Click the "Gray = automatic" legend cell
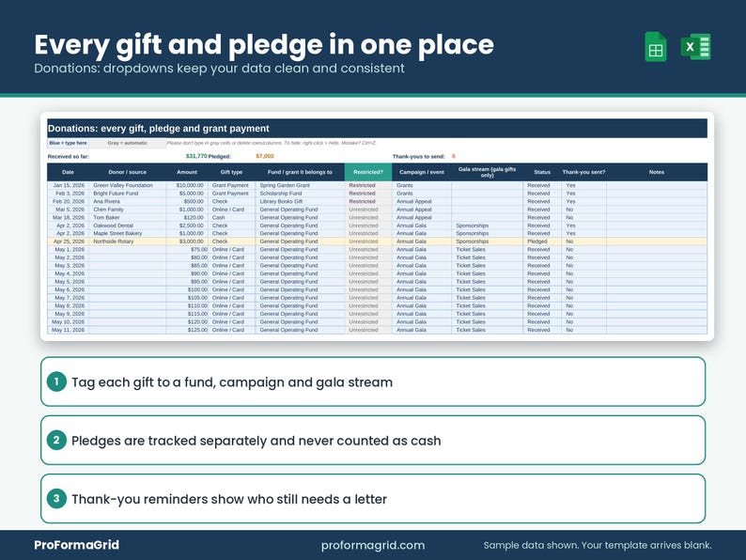The image size is (746, 560). pos(128,143)
